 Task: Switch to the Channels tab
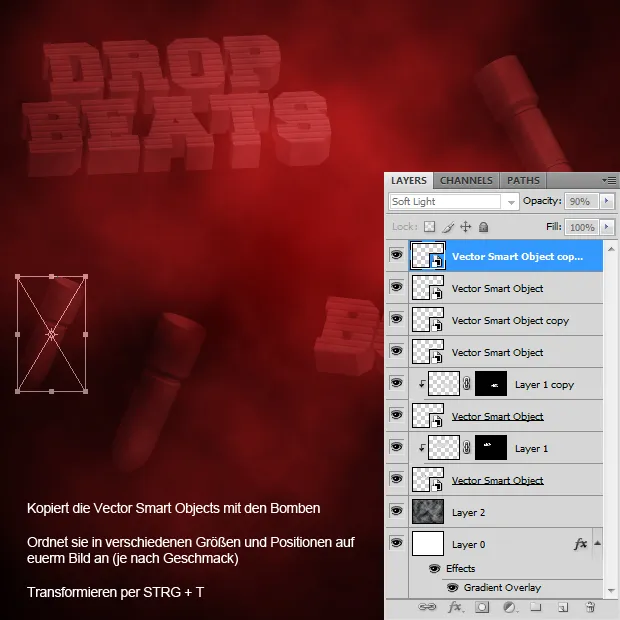pos(466,180)
